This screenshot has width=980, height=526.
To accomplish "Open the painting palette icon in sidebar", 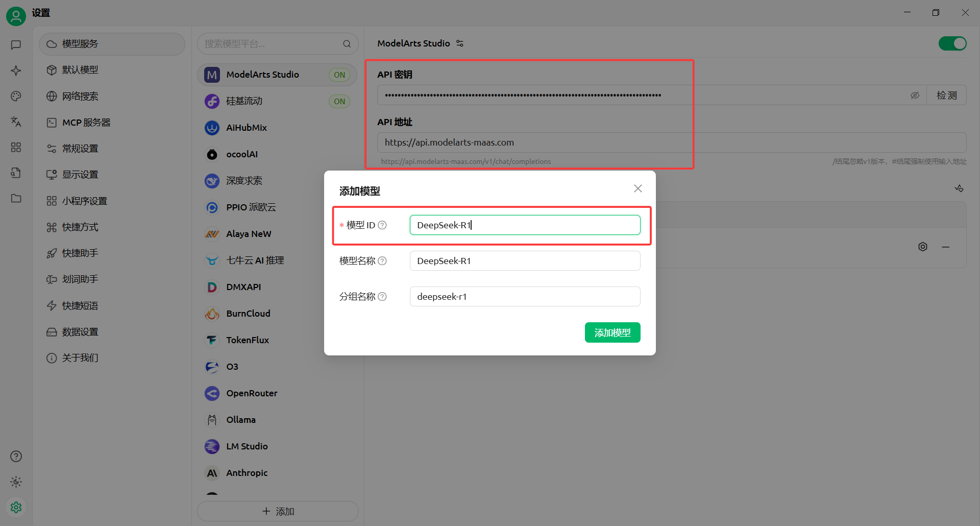I will click(x=16, y=96).
